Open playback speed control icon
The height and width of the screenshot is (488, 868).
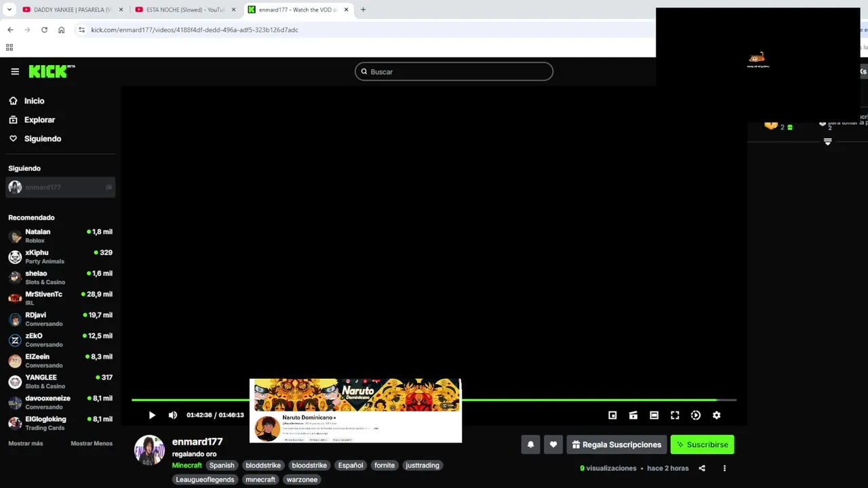[696, 415]
